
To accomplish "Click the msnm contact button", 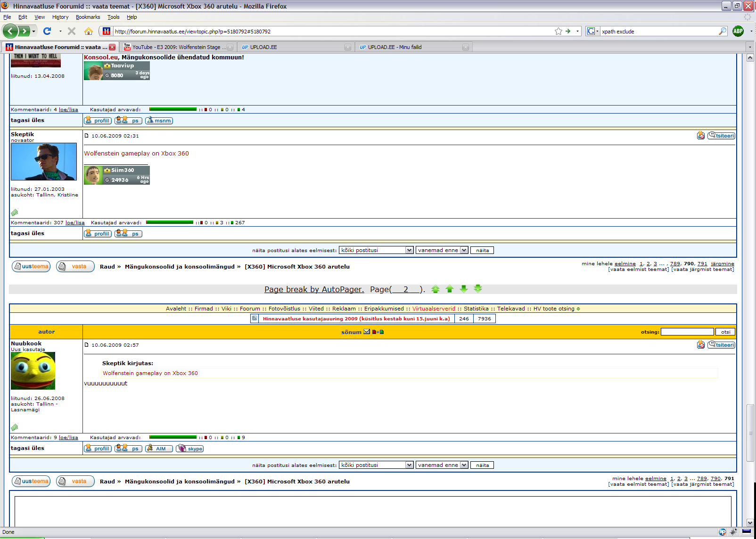I will point(159,121).
